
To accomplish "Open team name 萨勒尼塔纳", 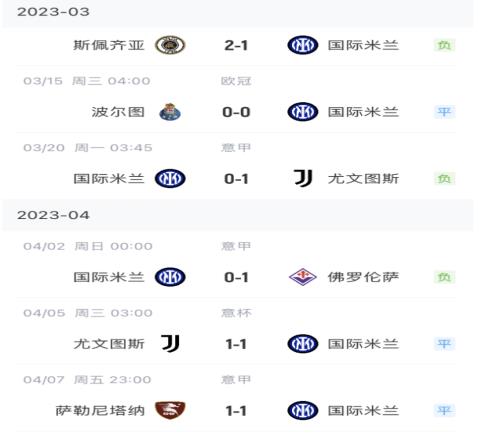I will pos(100,410).
